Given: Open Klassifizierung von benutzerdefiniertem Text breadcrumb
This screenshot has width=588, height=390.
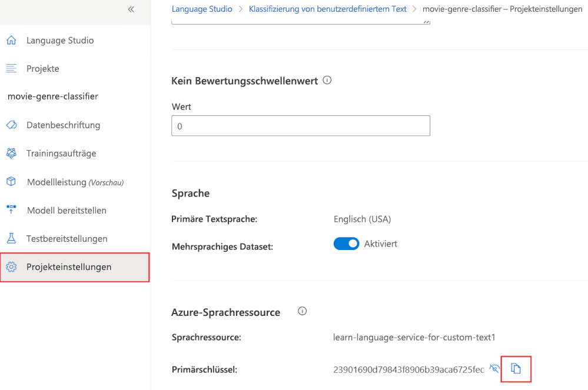Looking at the screenshot, I should (328, 9).
